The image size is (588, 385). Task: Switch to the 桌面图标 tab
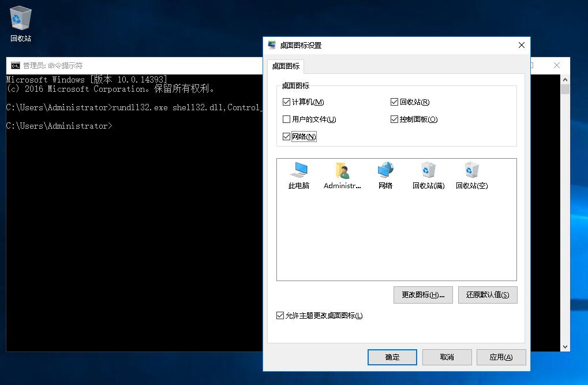pyautogui.click(x=286, y=66)
